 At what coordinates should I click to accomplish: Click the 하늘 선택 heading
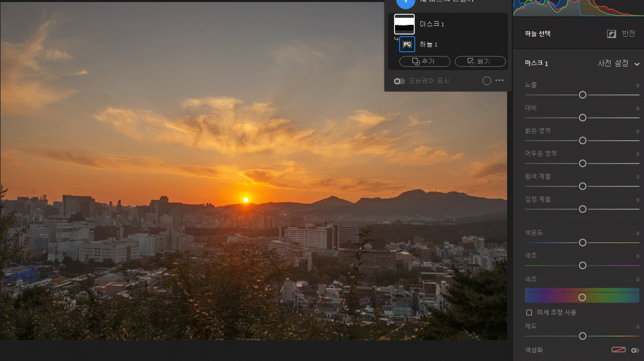(x=538, y=34)
